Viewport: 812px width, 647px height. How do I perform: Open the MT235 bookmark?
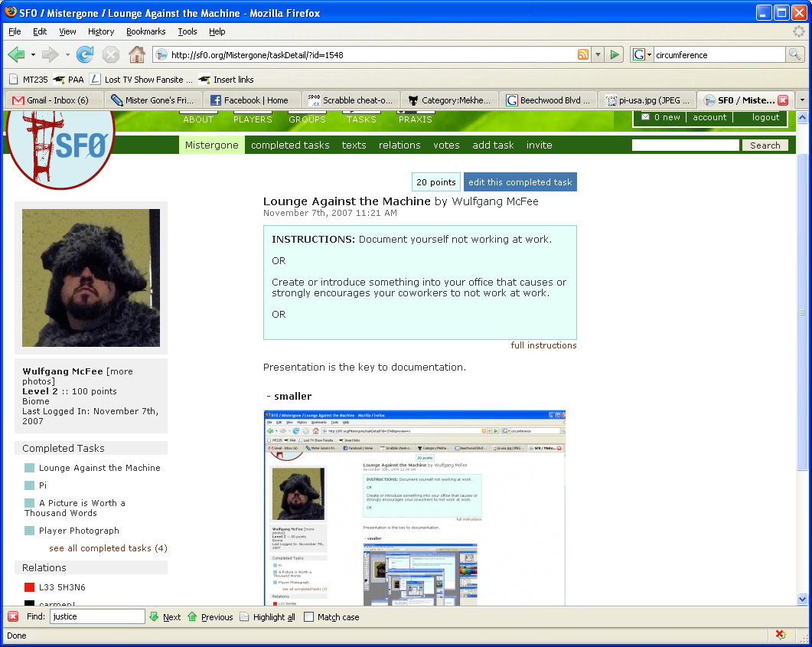pos(29,80)
